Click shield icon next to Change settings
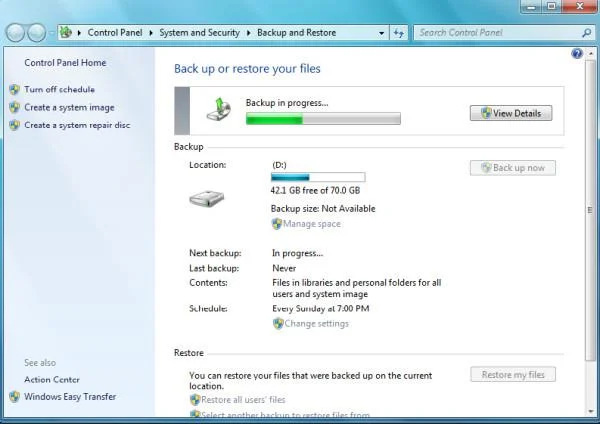The image size is (600, 424). [x=278, y=324]
